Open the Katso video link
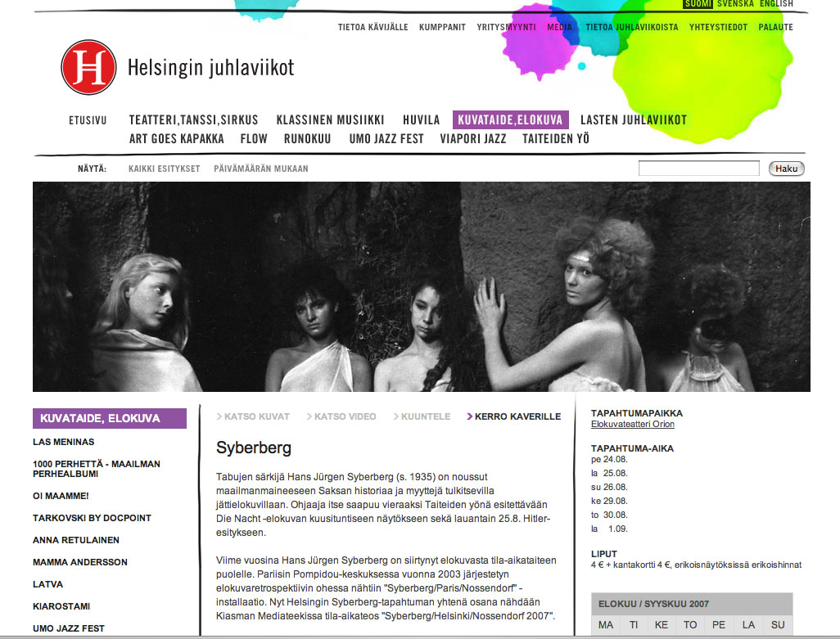Viewport: 840px width, 639px height. coord(342,416)
